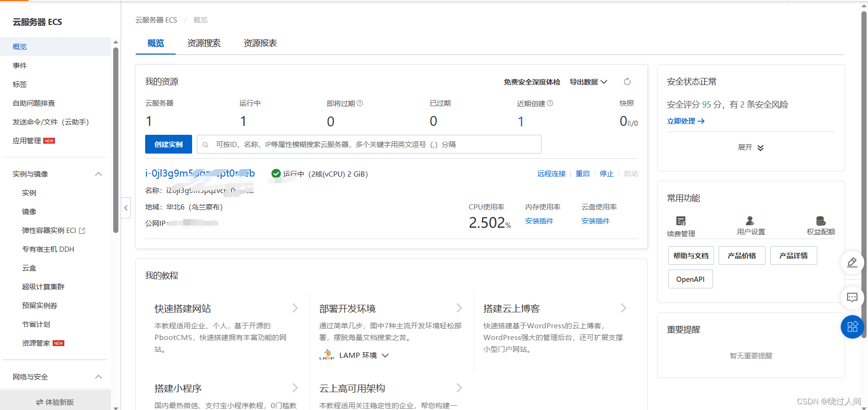Click the 云服务器 ECS breadcrumb
Viewport: 868px width, 410px height.
[156, 20]
